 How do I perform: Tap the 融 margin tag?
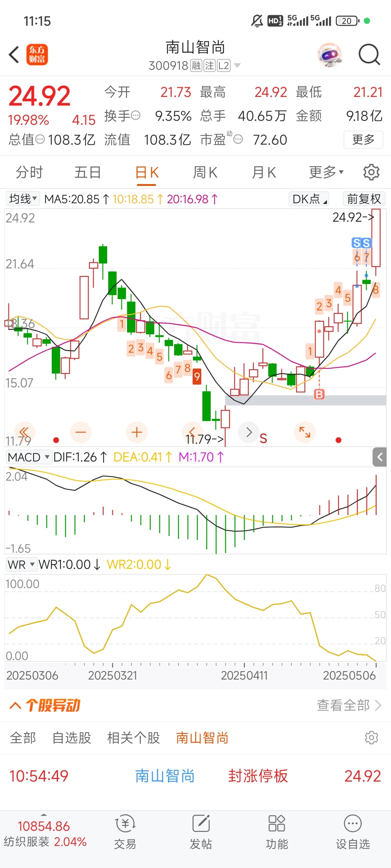click(196, 66)
